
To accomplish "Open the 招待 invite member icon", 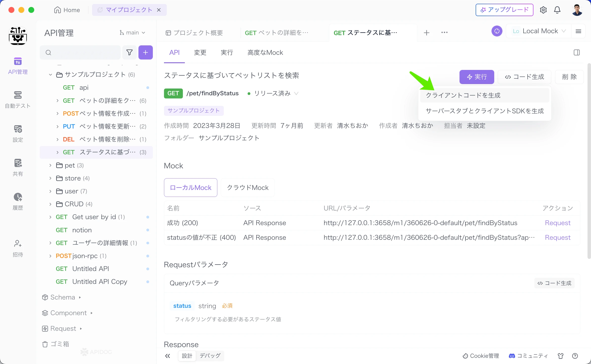I will 18,248.
